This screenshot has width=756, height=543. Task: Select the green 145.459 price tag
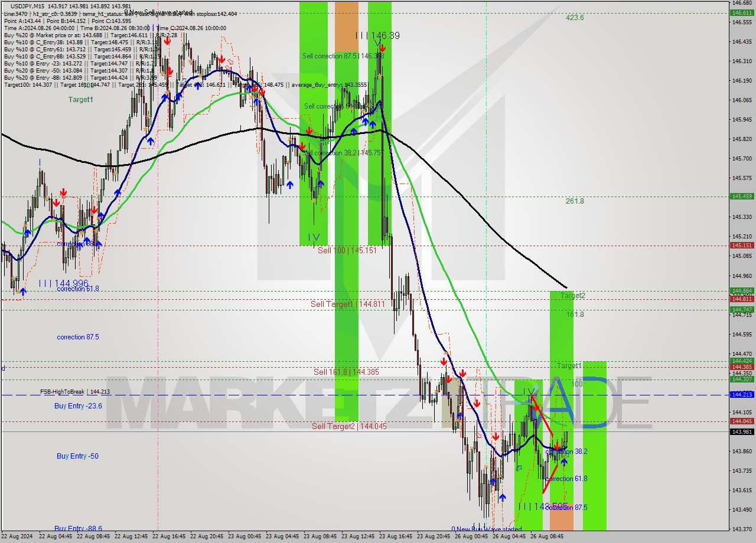coord(742,197)
